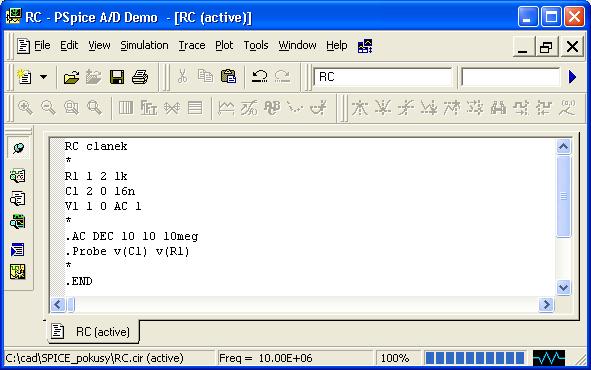This screenshot has width=591, height=370.
Task: Click the Zoom Area icon
Action: [x=71, y=108]
